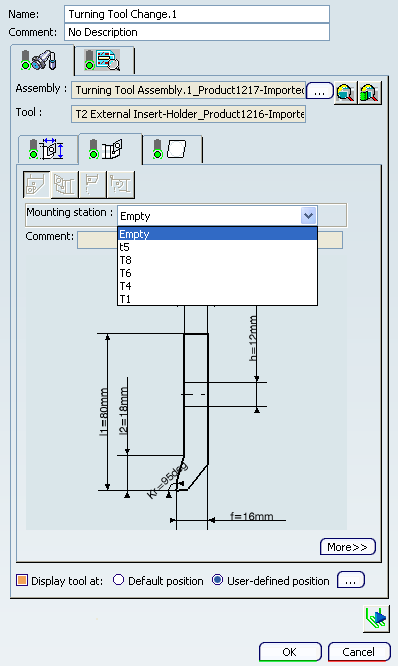Click the ellipsis button beside Assembly field
398x666 pixels.
coord(319,91)
